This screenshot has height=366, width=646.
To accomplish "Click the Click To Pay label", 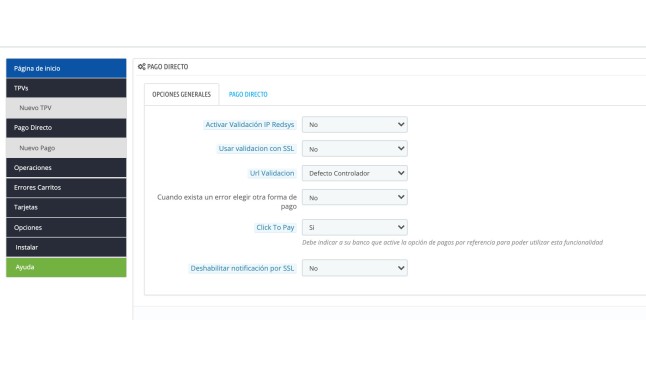I will (x=275, y=228).
